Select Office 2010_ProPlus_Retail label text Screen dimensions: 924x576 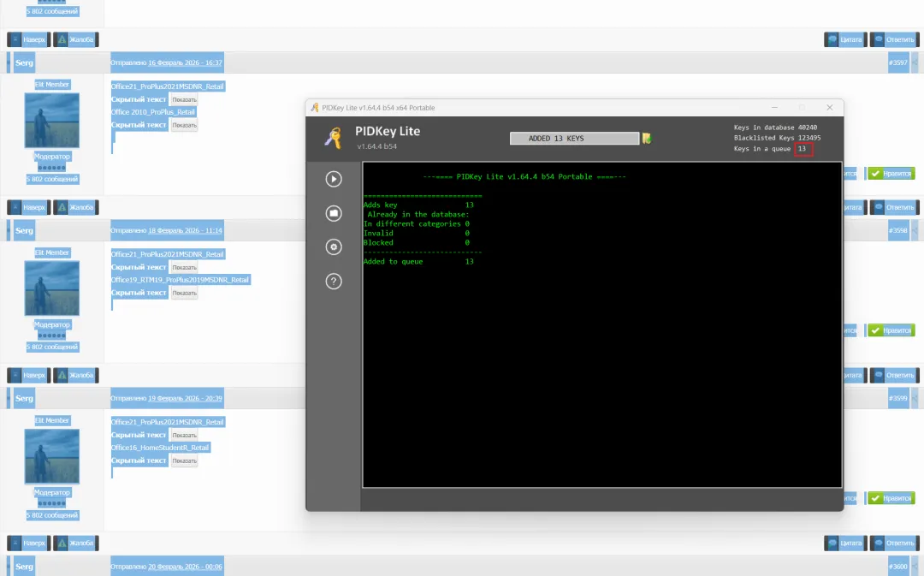[x=153, y=112]
